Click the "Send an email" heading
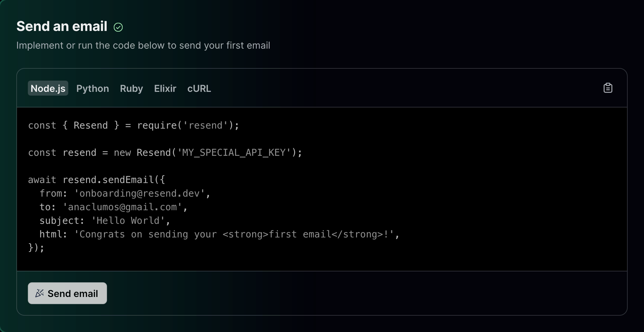This screenshot has width=644, height=332. pyautogui.click(x=62, y=27)
